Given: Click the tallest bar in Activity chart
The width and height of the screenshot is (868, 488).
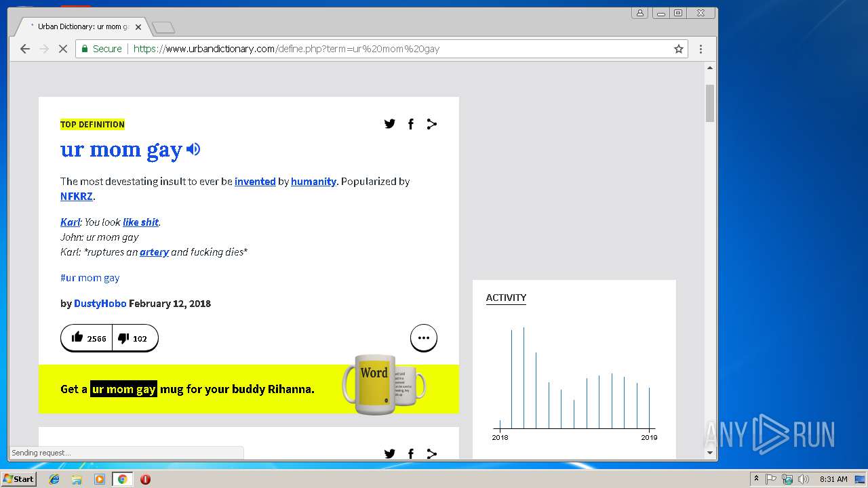Looking at the screenshot, I should pyautogui.click(x=524, y=378).
